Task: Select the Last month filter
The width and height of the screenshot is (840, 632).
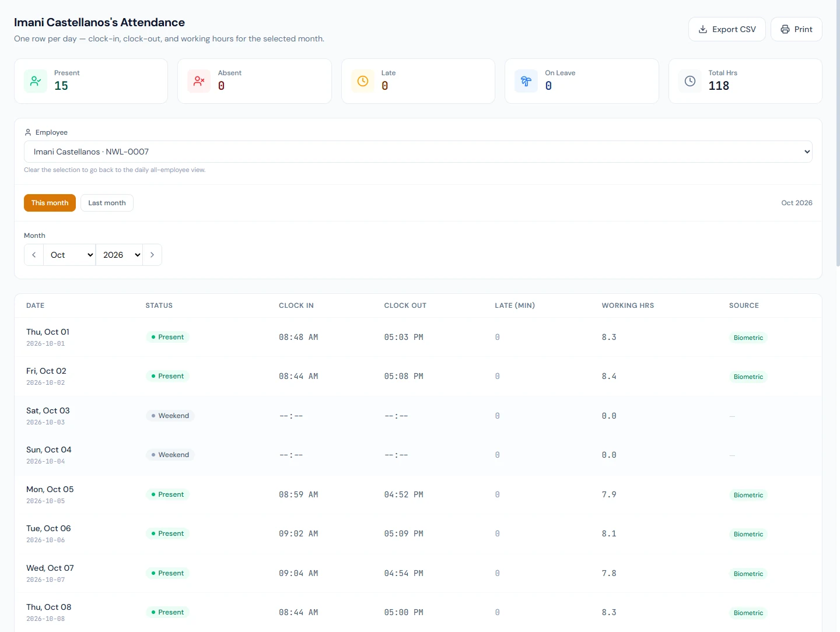Action: pyautogui.click(x=107, y=203)
